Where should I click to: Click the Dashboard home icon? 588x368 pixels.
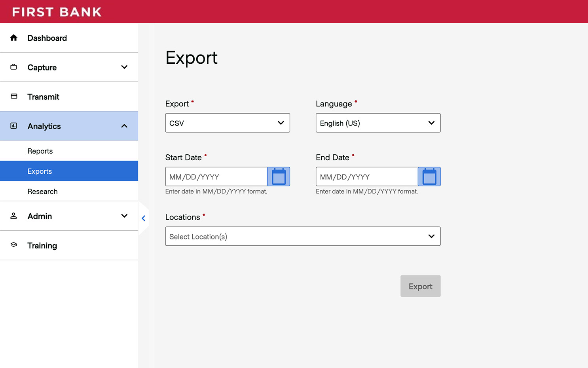click(14, 38)
